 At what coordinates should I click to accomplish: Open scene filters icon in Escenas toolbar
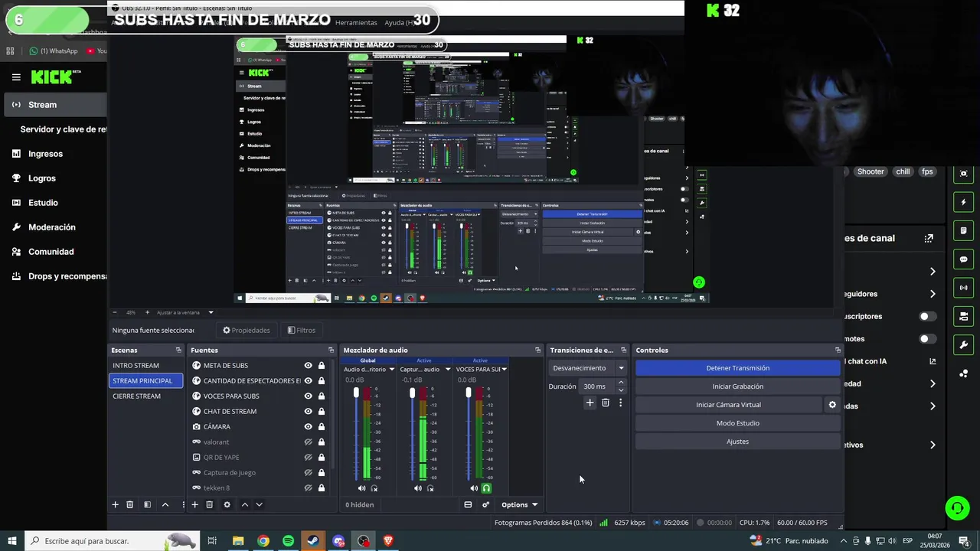[x=147, y=504]
